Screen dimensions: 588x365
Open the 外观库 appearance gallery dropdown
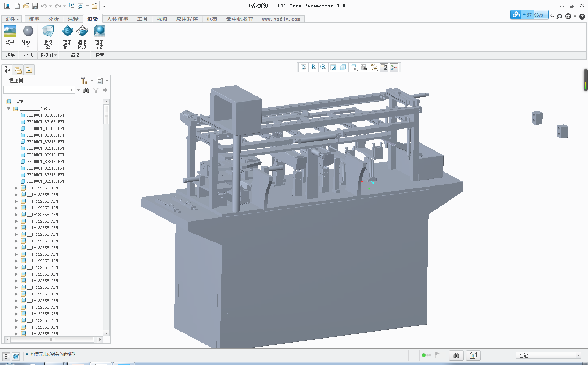[x=28, y=47]
